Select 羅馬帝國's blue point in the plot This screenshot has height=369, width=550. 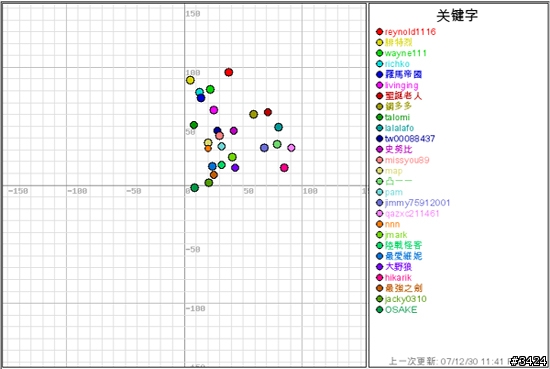[201, 98]
